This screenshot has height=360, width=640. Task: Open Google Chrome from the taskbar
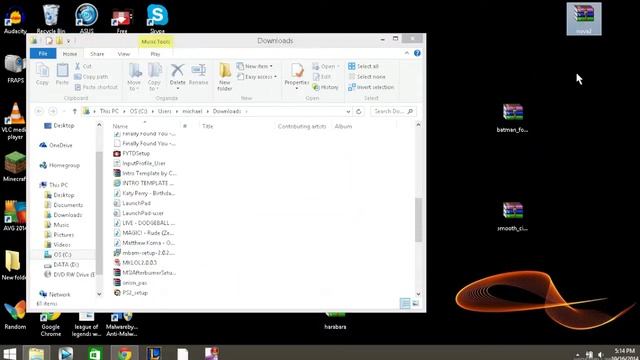click(x=124, y=353)
